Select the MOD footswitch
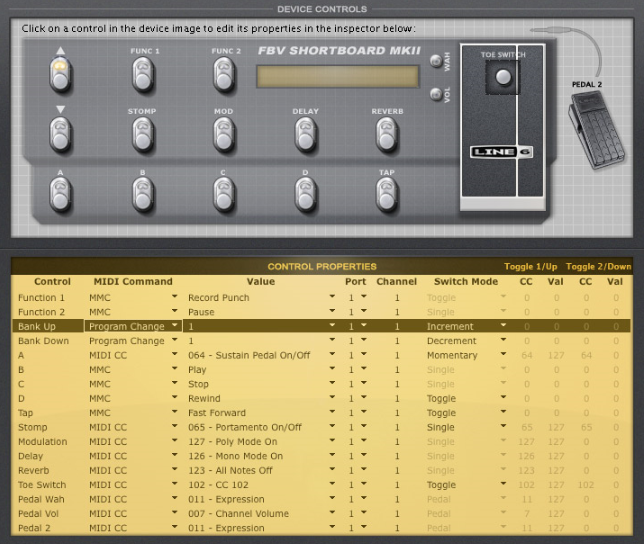644x544 pixels. [224, 135]
